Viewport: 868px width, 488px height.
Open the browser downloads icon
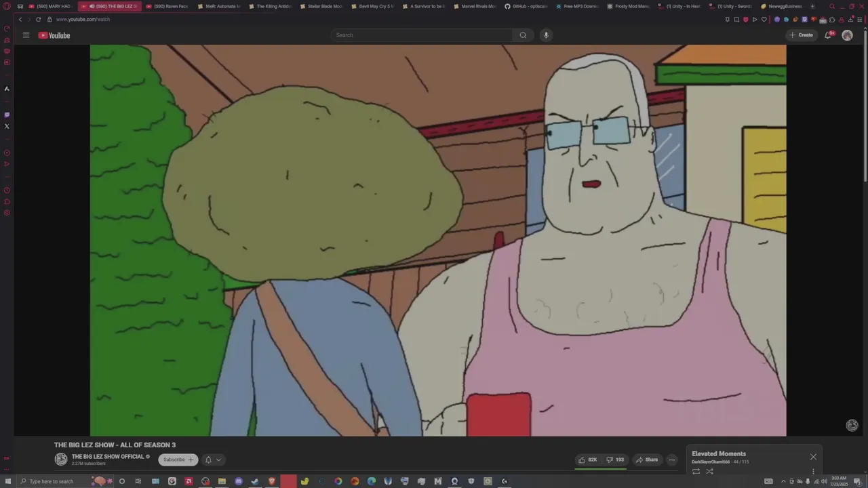click(850, 20)
